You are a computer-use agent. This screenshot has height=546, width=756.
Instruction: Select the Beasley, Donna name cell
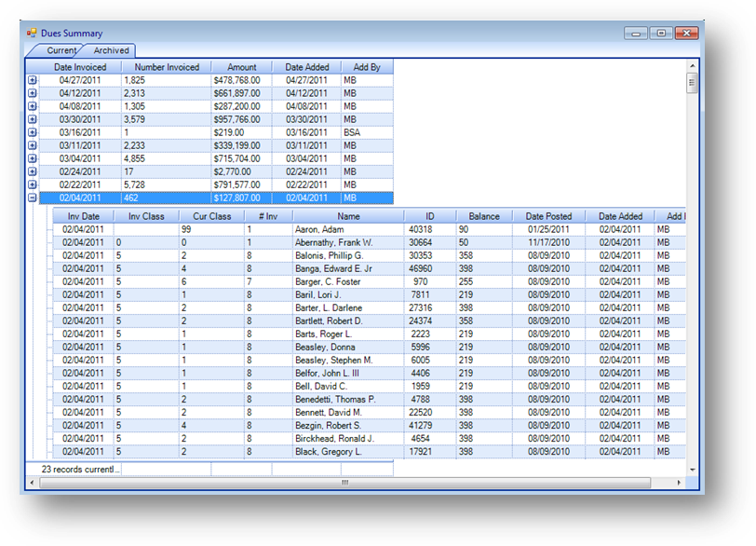[x=348, y=347]
